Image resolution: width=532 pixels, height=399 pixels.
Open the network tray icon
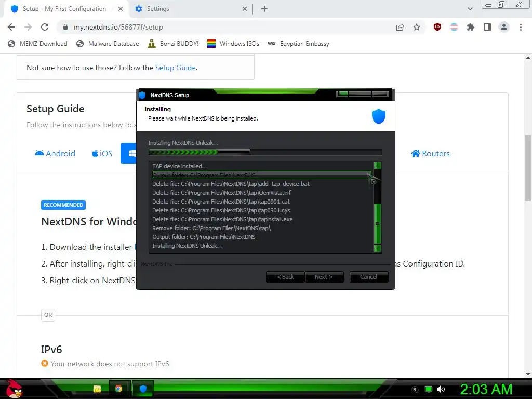point(429,390)
